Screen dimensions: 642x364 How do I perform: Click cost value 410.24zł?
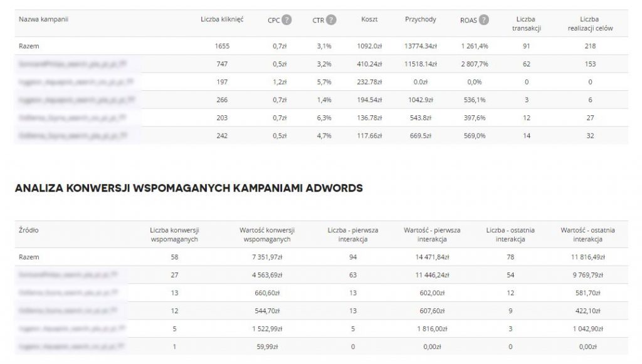(369, 64)
